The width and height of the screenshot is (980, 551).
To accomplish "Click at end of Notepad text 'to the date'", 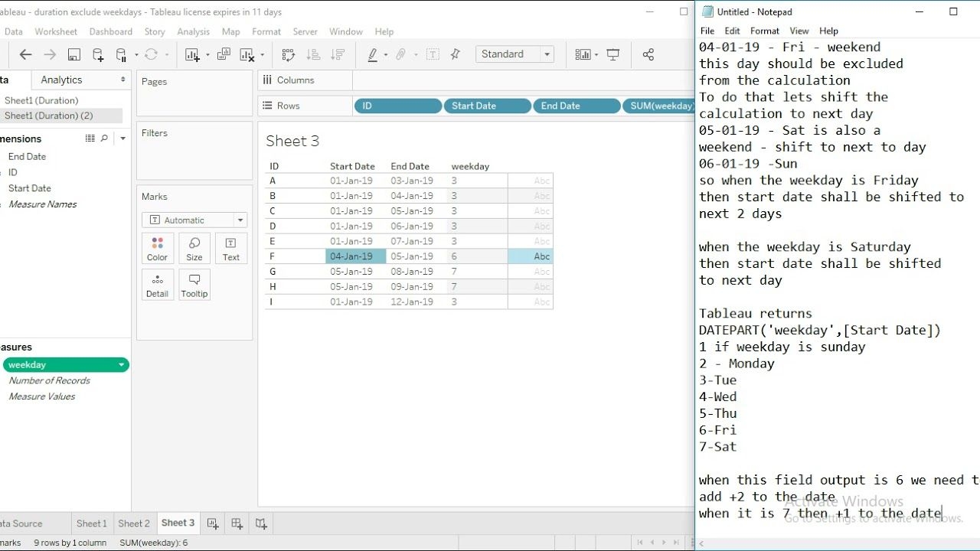I will pyautogui.click(x=942, y=514).
